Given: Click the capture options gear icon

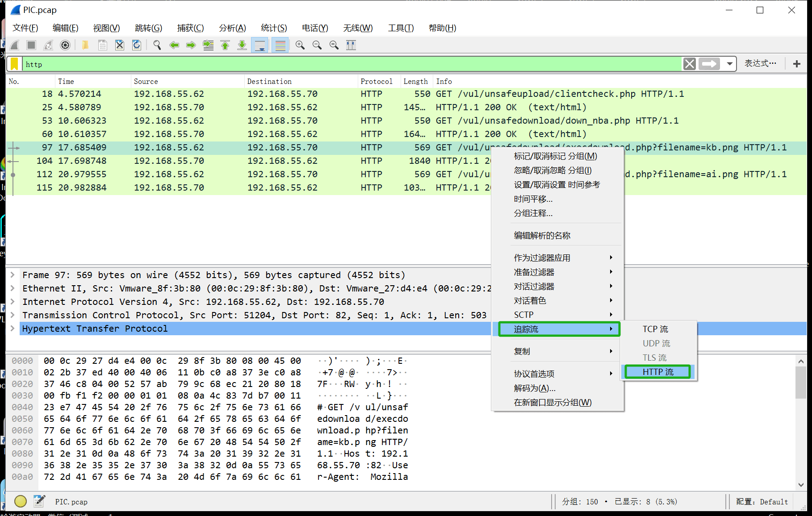Looking at the screenshot, I should pyautogui.click(x=65, y=45).
